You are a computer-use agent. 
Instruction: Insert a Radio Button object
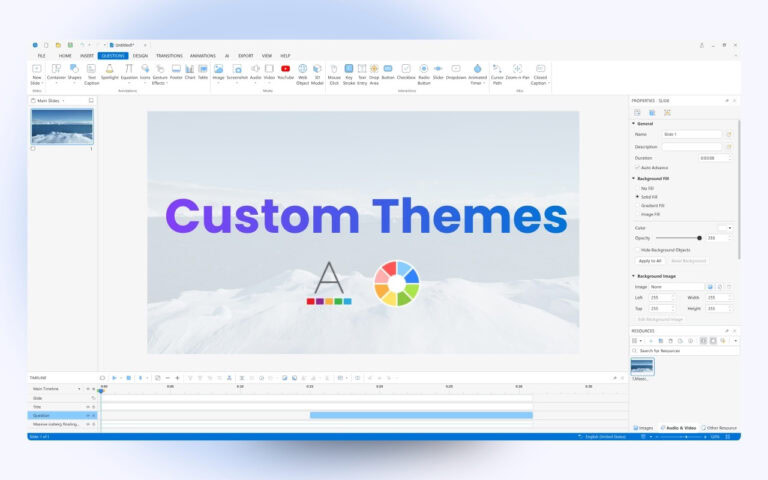pos(424,74)
